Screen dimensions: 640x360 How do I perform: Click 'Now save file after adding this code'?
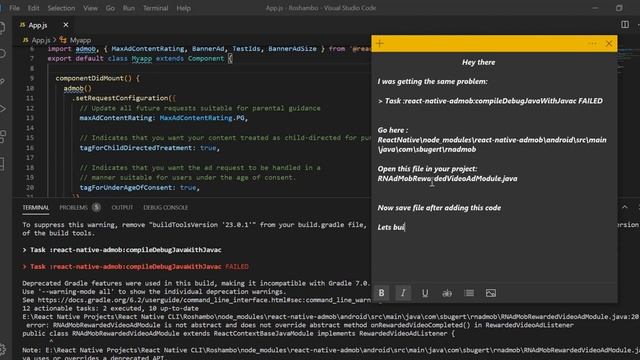click(x=439, y=208)
